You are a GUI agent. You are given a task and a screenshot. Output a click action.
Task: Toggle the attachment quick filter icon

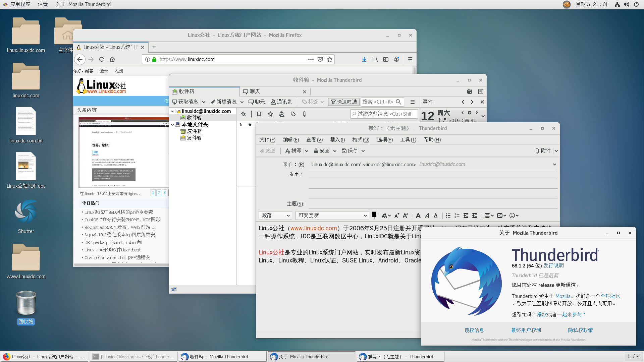(x=305, y=114)
